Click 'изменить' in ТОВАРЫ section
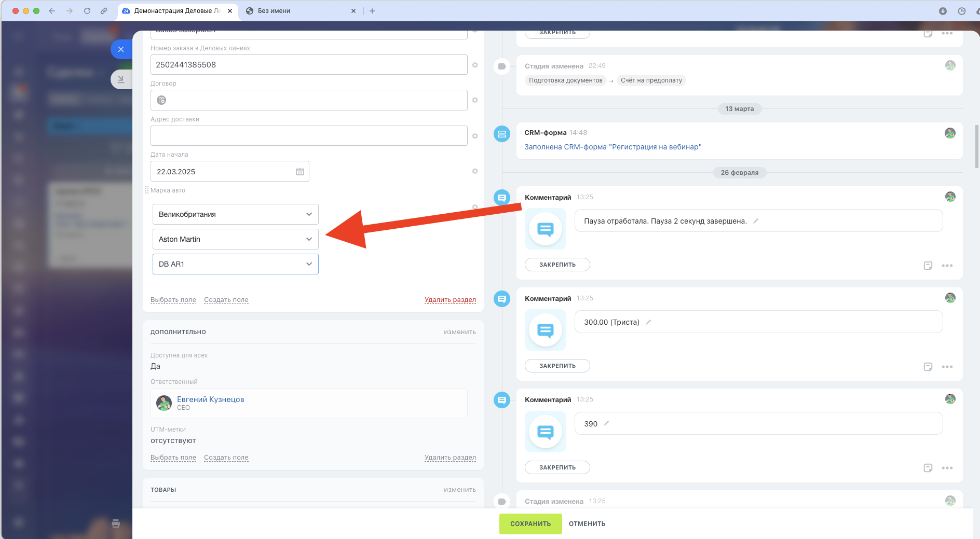980x539 pixels. pos(460,490)
